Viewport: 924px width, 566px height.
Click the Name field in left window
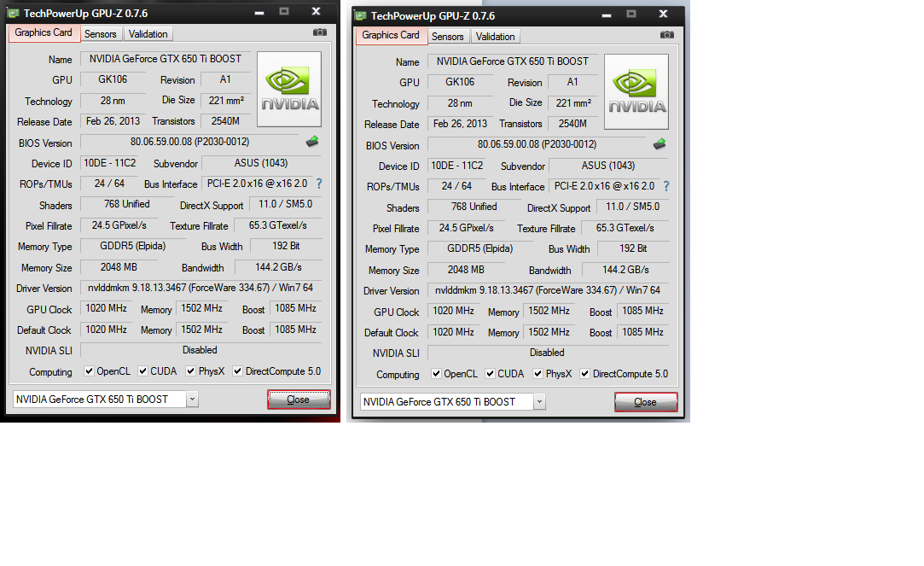166,59
